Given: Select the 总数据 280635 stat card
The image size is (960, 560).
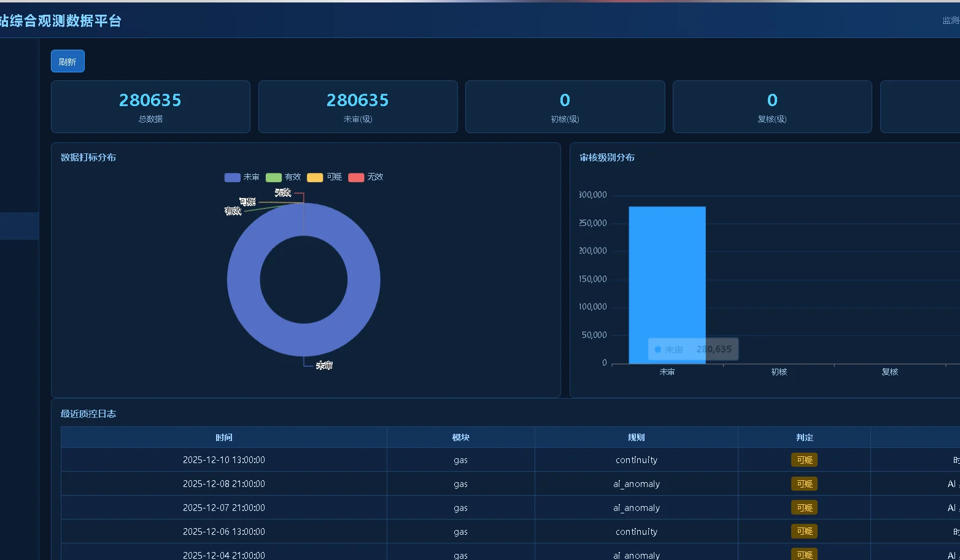Looking at the screenshot, I should tap(150, 107).
